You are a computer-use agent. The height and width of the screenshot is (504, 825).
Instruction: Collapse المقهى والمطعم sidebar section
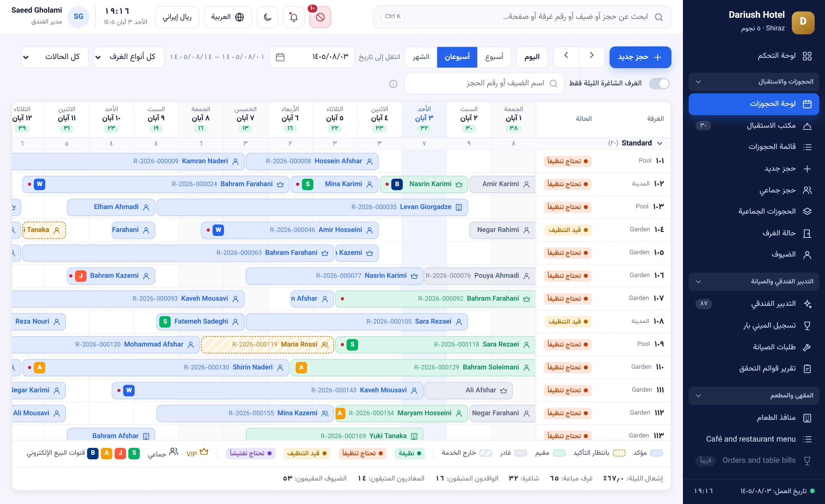(754, 395)
